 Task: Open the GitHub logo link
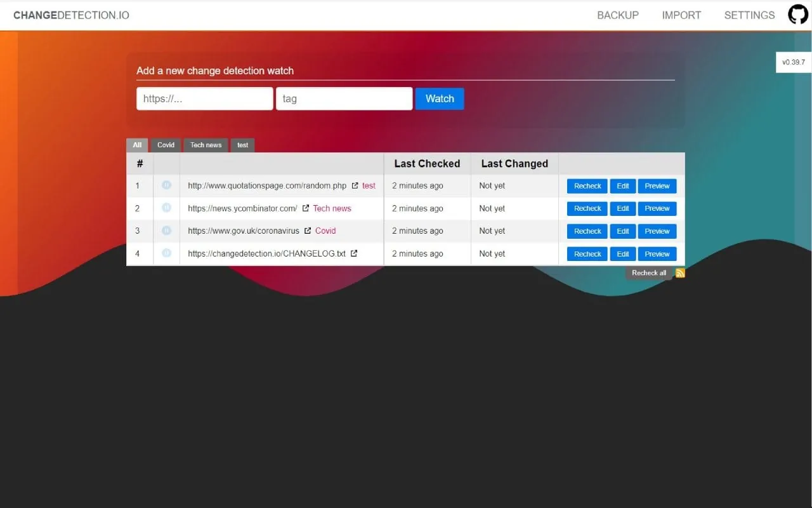click(798, 15)
